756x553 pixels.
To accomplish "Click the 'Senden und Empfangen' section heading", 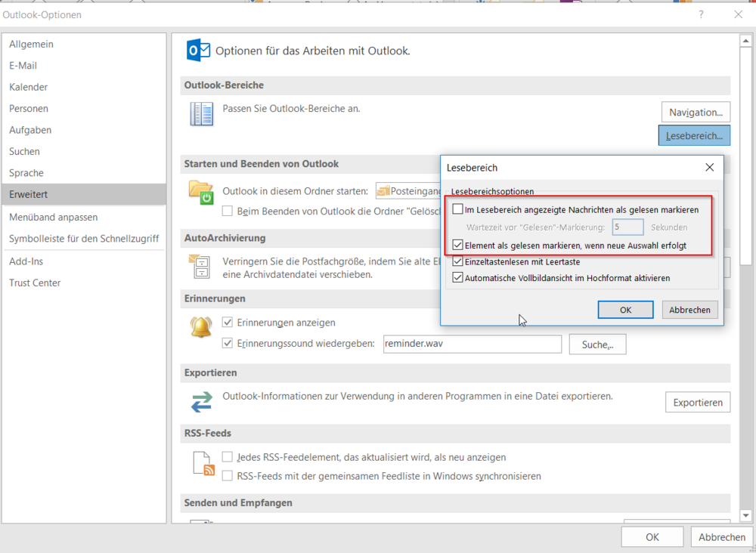I will (x=238, y=503).
